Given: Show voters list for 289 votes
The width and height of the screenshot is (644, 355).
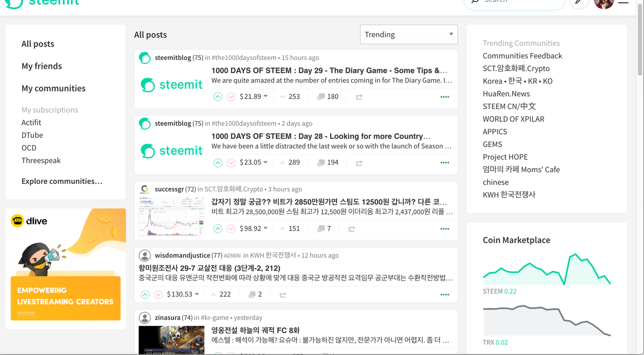Looking at the screenshot, I should tap(290, 163).
